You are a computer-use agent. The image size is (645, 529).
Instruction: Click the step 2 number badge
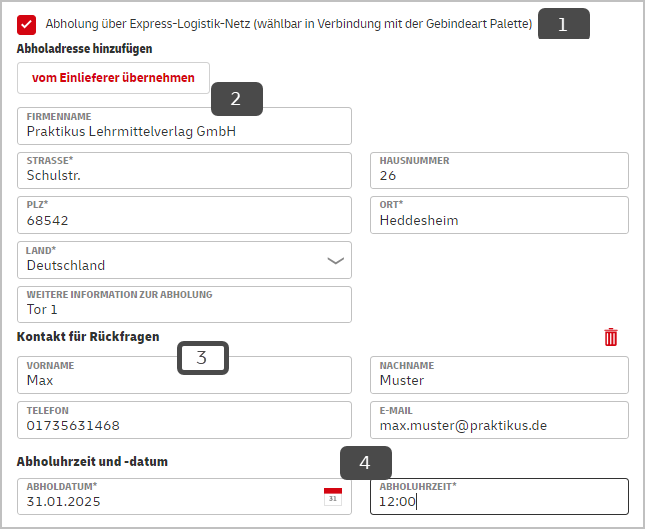coord(237,99)
